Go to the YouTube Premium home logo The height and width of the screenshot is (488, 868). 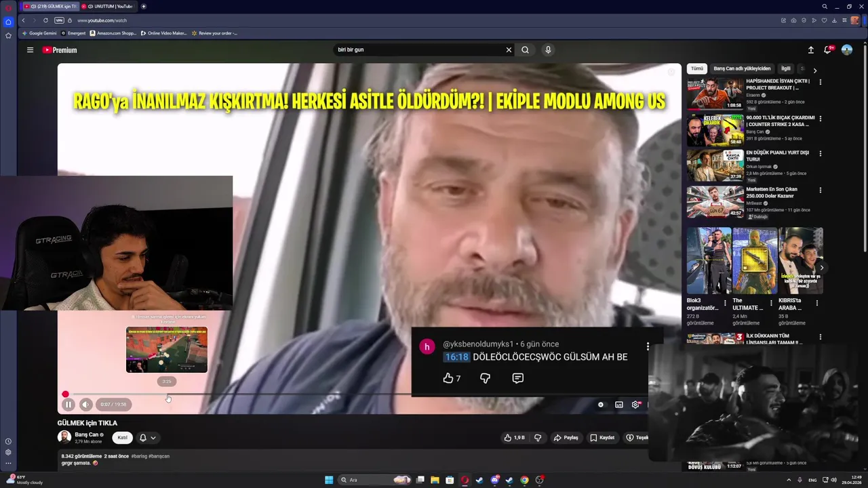(x=60, y=50)
